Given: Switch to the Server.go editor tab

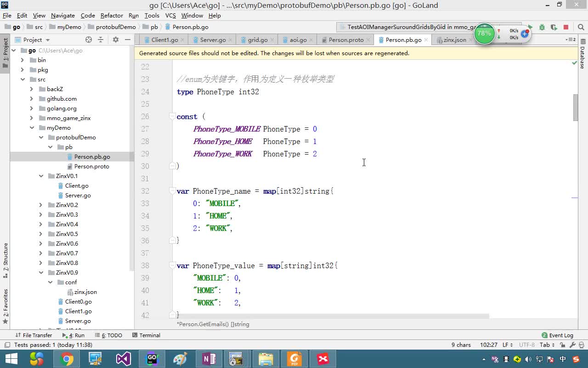Looking at the screenshot, I should pos(213,40).
